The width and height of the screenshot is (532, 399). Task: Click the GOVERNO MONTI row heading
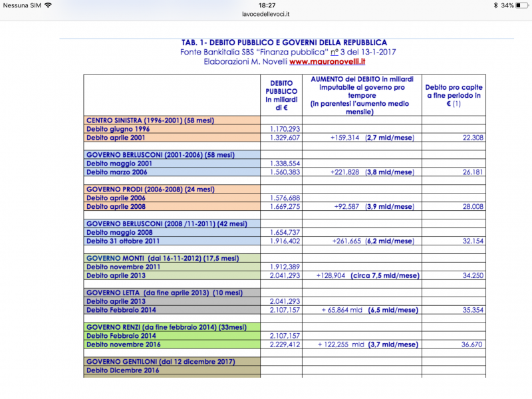(162, 258)
